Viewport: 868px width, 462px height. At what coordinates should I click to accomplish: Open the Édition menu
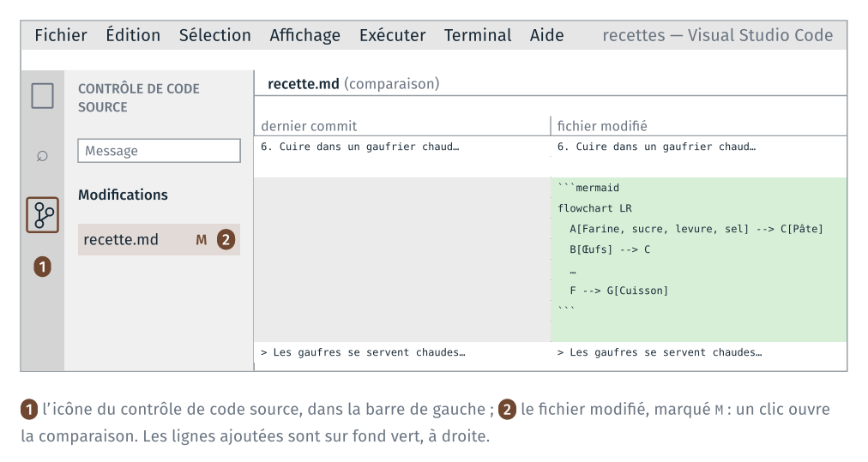133,35
